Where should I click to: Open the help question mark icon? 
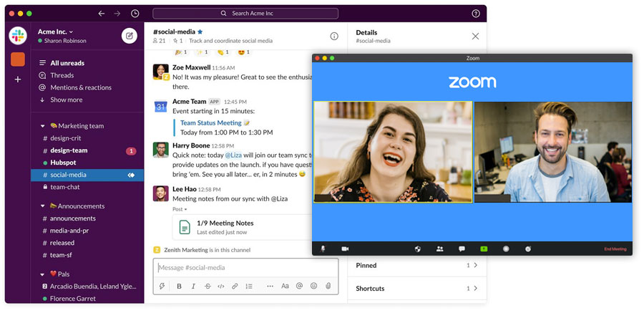pyautogui.click(x=476, y=14)
